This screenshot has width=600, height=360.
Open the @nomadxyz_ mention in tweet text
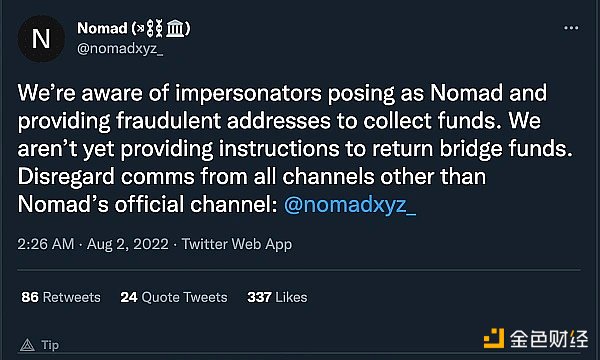pyautogui.click(x=350, y=204)
